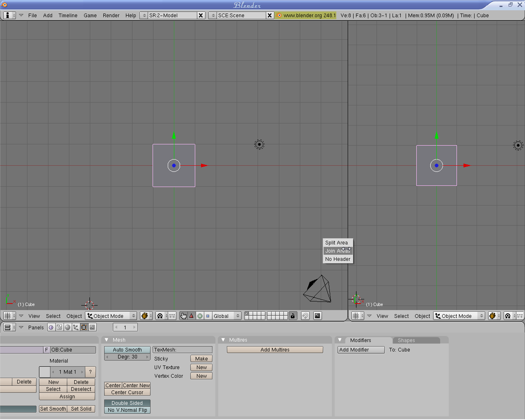Viewport: 525px width, 420px height.
Task: Click the Add Modifier button
Action: click(x=361, y=350)
